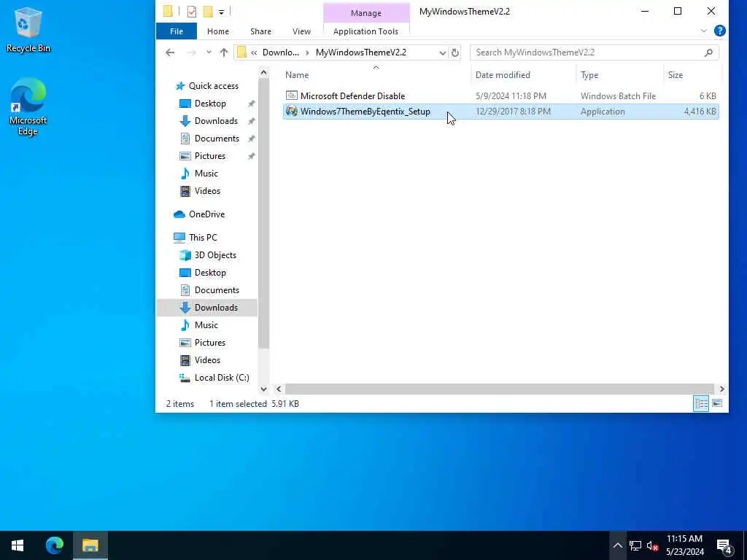Open Action Center notifications icon
Image resolution: width=747 pixels, height=560 pixels.
[x=724, y=545]
